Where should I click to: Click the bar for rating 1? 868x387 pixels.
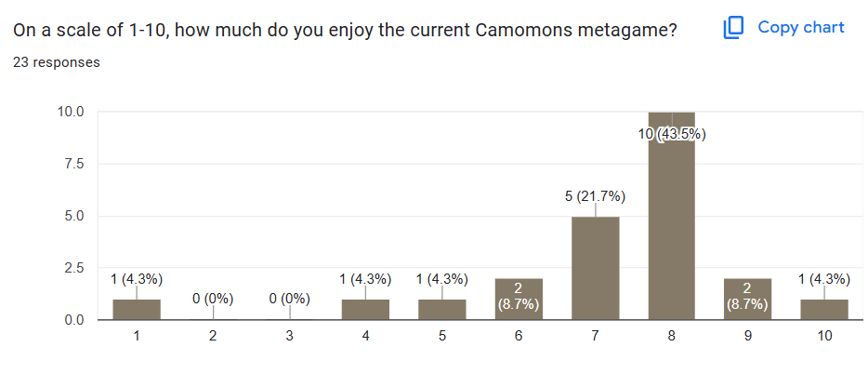tap(137, 310)
